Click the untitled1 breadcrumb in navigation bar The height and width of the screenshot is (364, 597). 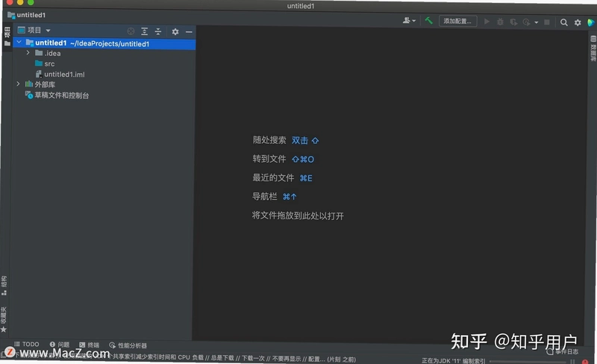point(27,15)
